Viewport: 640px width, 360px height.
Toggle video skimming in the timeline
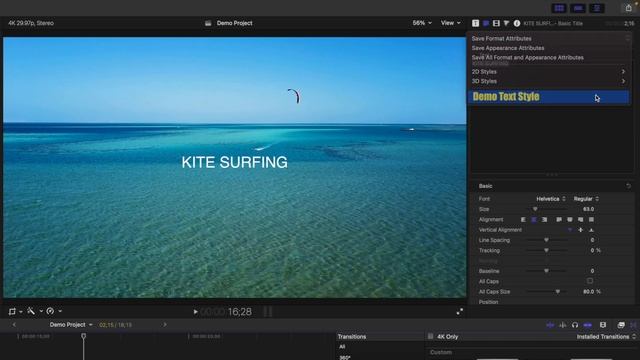pos(550,325)
